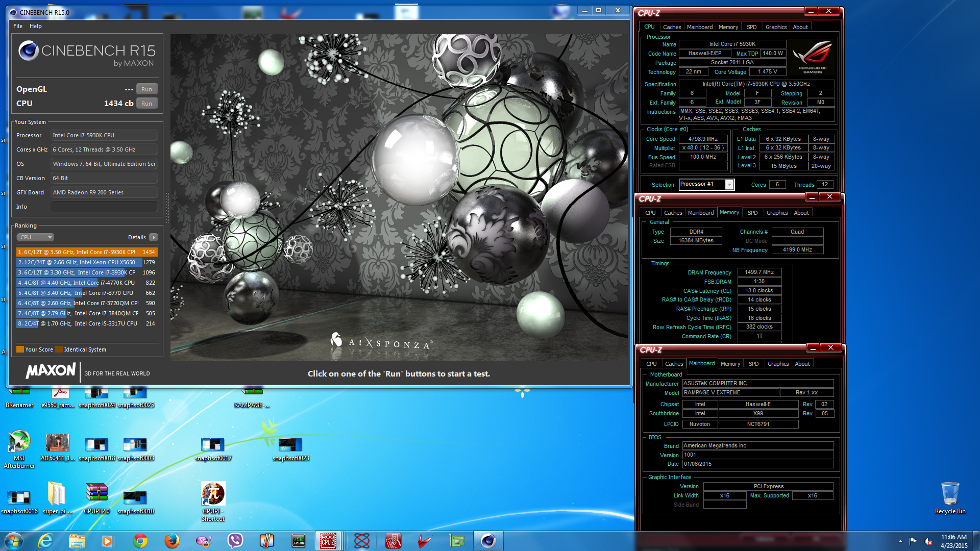Screen dimensions: 980x551
Task: Click the ROG Republic of Gamers logo
Action: [x=812, y=57]
